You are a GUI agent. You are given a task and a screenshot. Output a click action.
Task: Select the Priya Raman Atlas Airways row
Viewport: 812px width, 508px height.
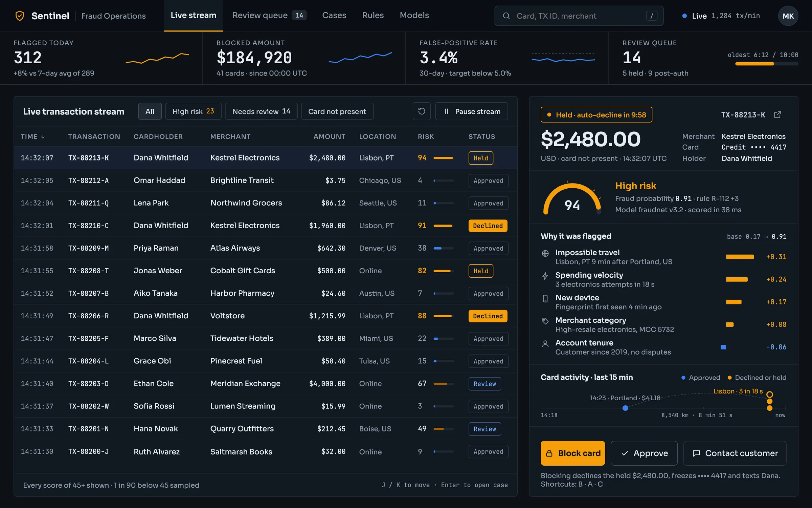click(265, 248)
